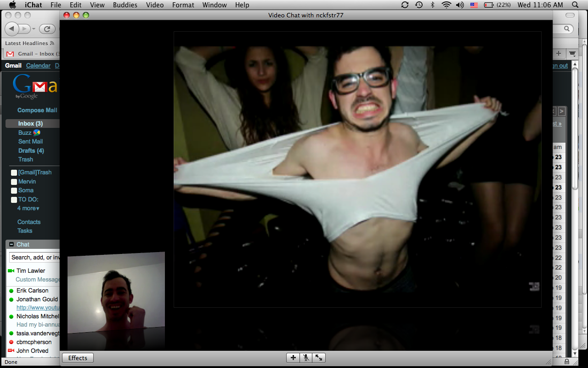This screenshot has height=368, width=588.
Task: Open the File menu
Action: click(x=56, y=5)
